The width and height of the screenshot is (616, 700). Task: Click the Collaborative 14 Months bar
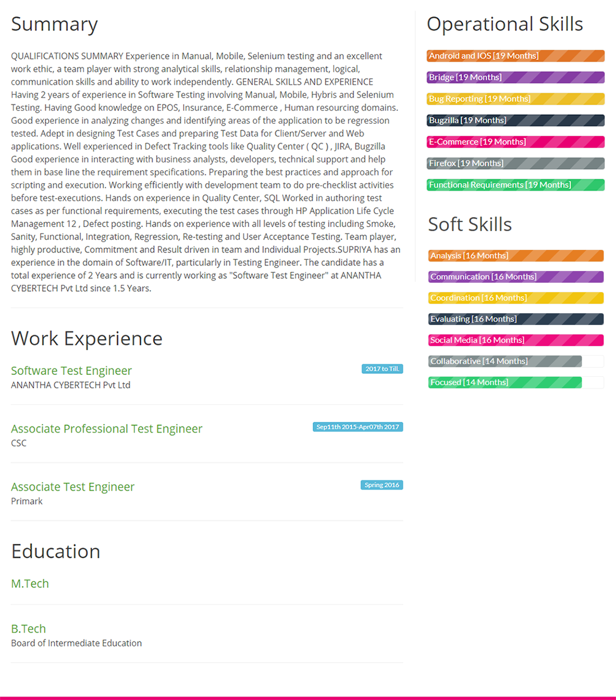pyautogui.click(x=505, y=361)
